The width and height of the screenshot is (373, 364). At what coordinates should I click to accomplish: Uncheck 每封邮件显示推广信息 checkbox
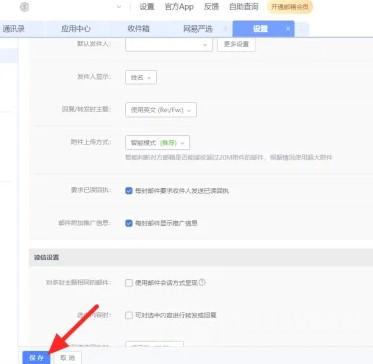pos(129,223)
